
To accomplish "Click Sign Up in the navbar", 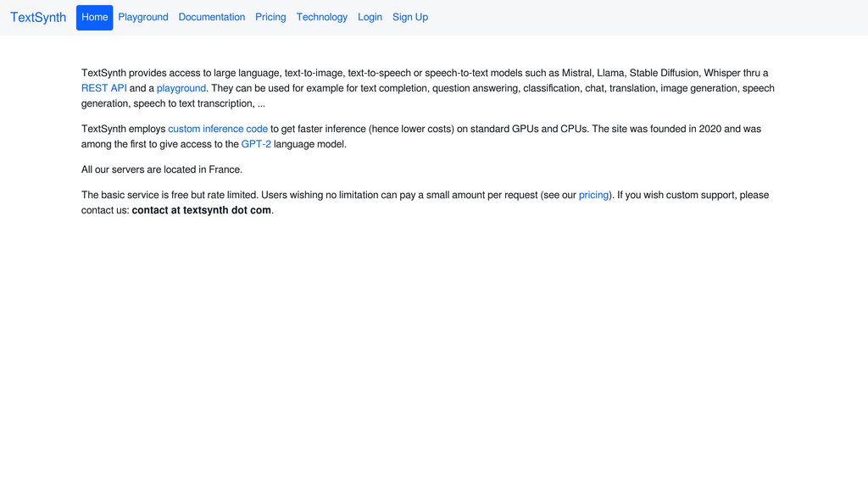I will point(410,18).
